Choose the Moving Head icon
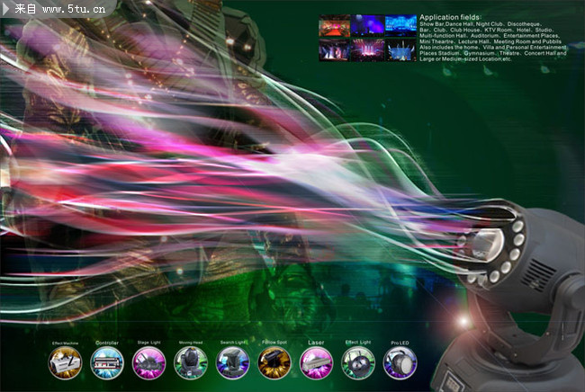Image resolution: width=585 pixels, height=392 pixels. point(191,363)
